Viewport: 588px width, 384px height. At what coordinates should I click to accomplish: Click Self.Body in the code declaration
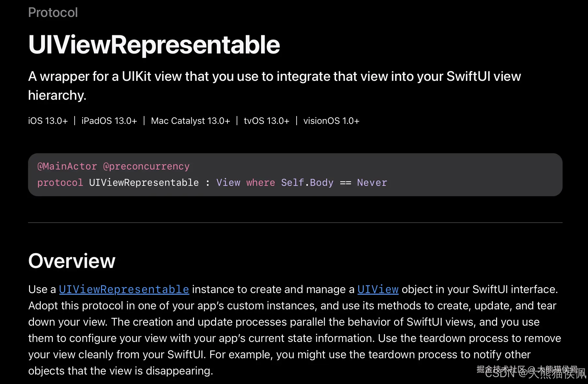pos(307,183)
